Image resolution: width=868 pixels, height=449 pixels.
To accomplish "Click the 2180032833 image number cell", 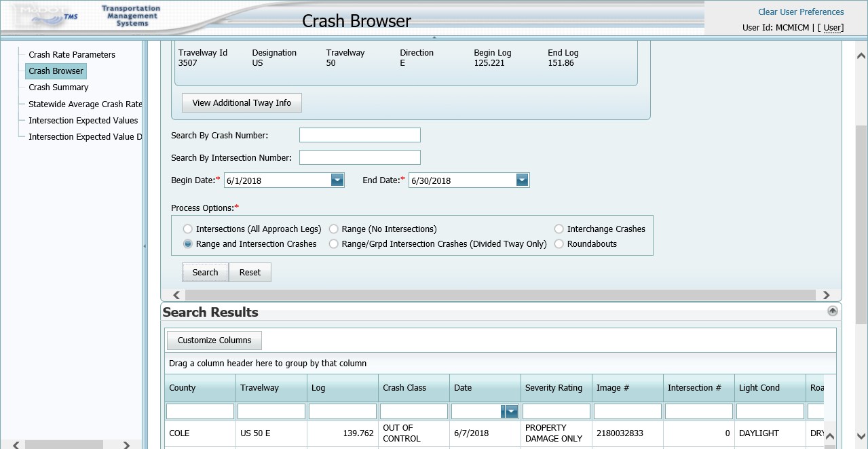I will tap(628, 433).
